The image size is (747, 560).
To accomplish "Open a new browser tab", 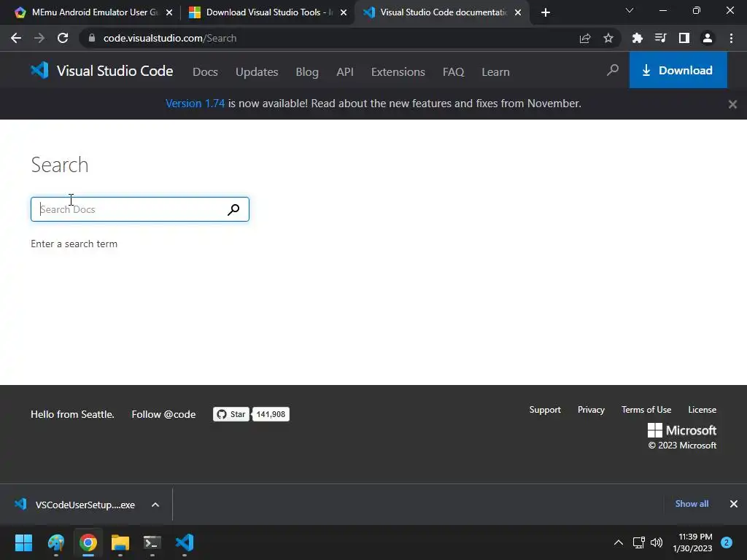I will tap(546, 13).
